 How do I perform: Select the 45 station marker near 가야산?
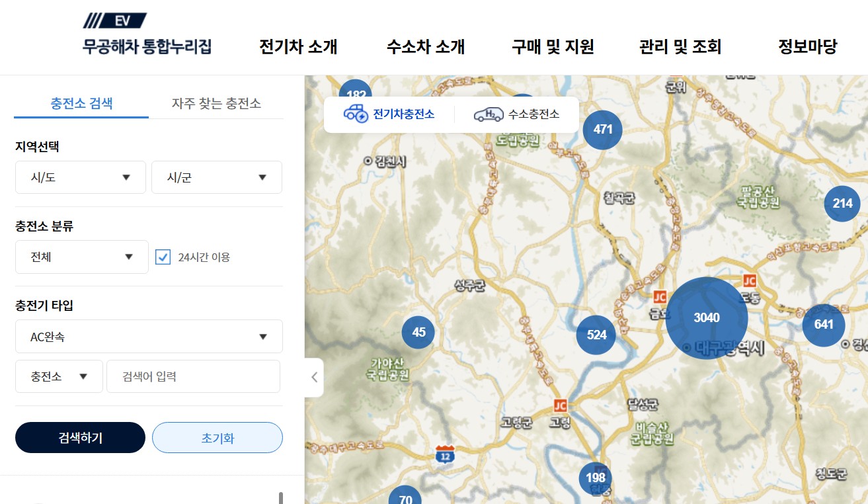click(x=417, y=333)
